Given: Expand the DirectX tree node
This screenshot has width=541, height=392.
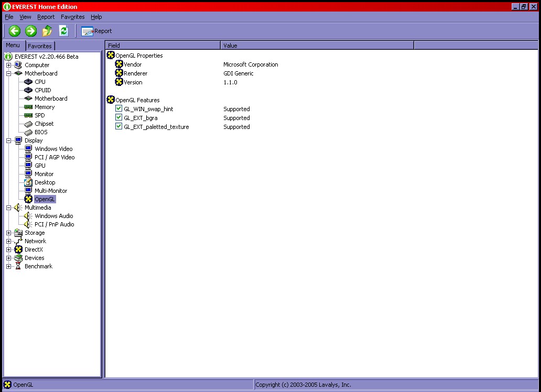Looking at the screenshot, I should tap(8, 249).
